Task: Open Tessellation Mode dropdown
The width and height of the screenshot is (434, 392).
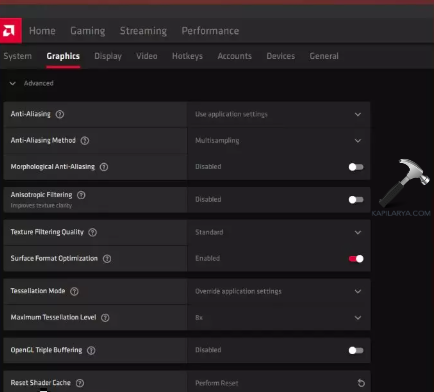Action: (x=279, y=291)
